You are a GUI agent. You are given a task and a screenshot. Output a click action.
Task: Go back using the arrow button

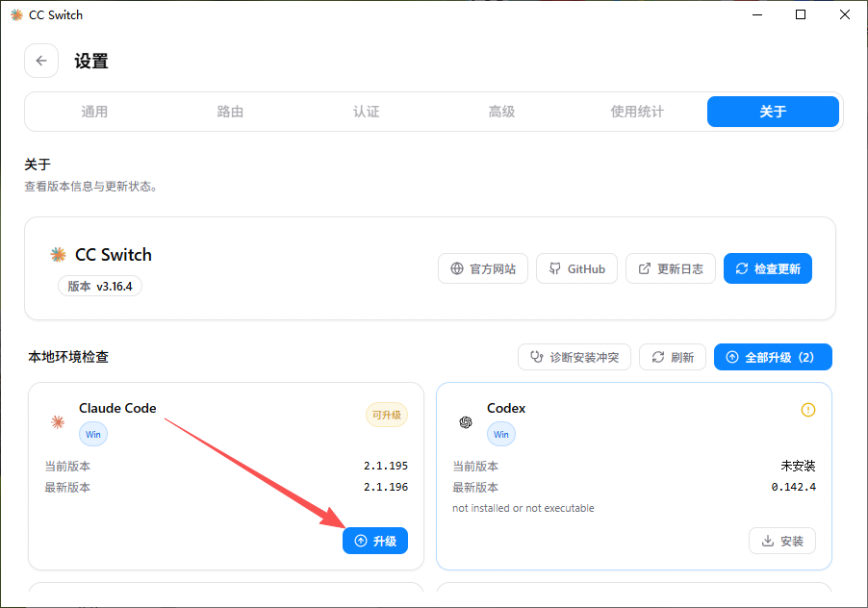pos(41,61)
